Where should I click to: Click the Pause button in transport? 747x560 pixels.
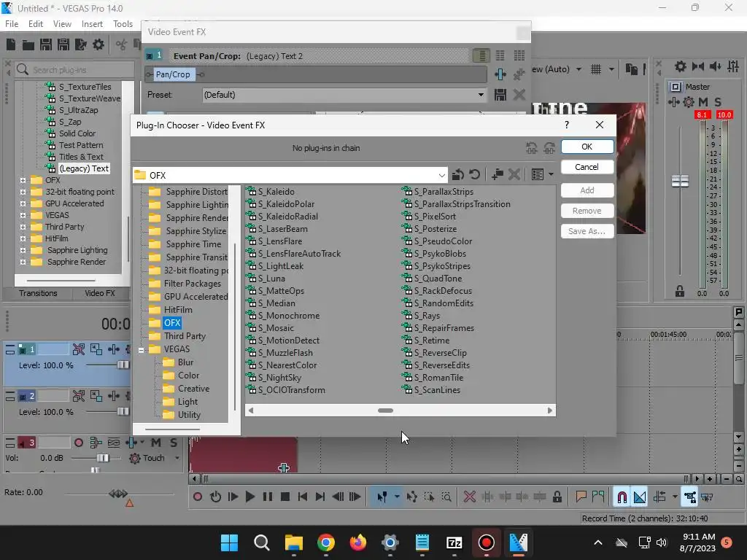[268, 497]
